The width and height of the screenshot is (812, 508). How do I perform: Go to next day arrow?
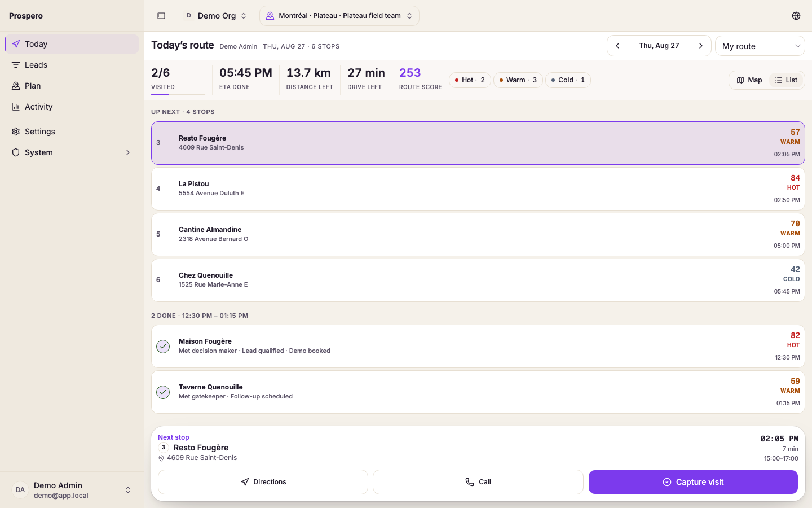[x=701, y=46]
